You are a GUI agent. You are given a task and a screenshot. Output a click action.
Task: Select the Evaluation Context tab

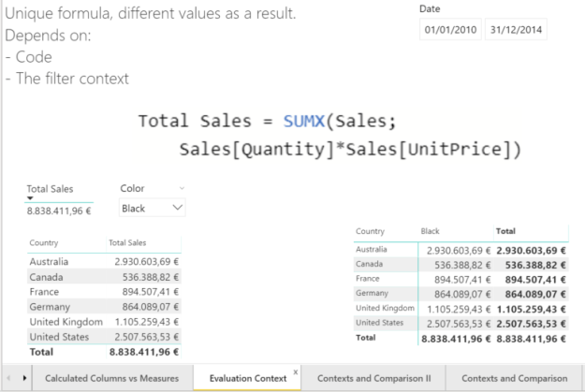pos(248,378)
